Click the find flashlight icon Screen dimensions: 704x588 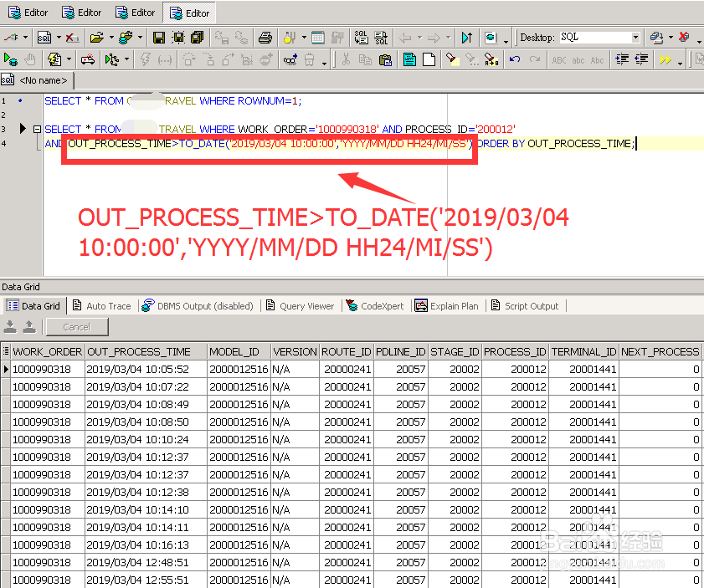pos(452,59)
